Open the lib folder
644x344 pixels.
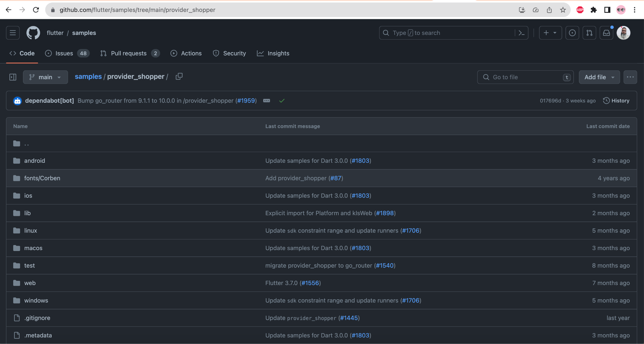(x=27, y=213)
